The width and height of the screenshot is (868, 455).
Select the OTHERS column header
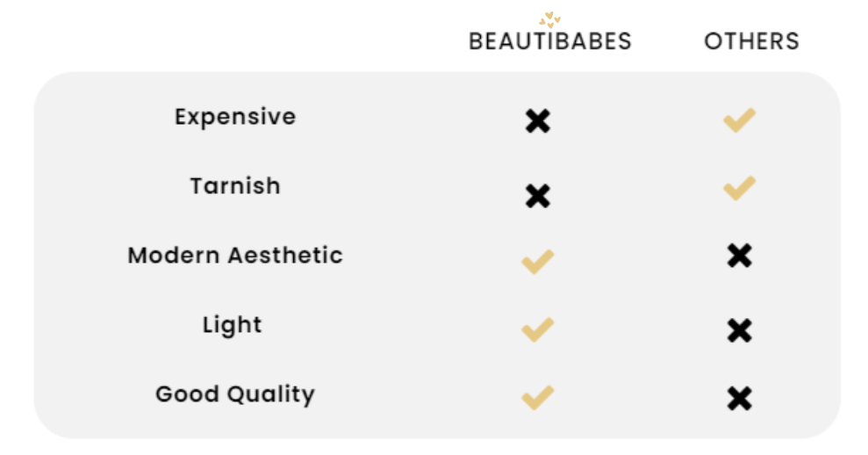pyautogui.click(x=751, y=41)
